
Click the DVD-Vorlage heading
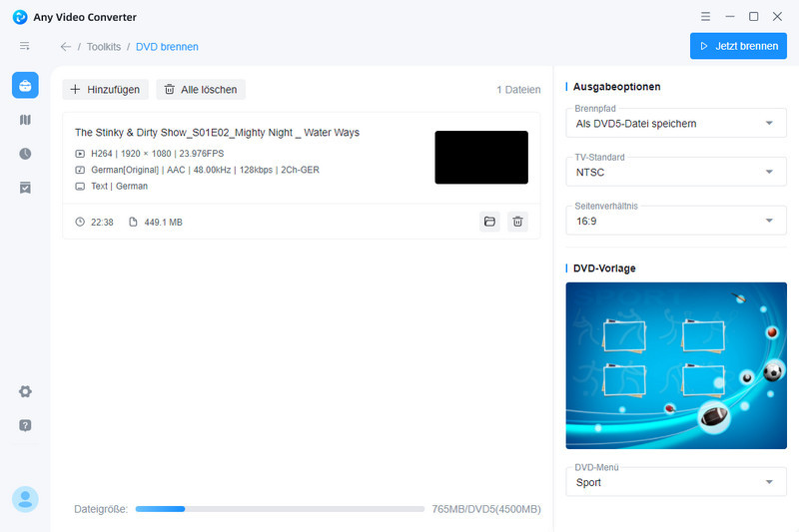coord(604,268)
